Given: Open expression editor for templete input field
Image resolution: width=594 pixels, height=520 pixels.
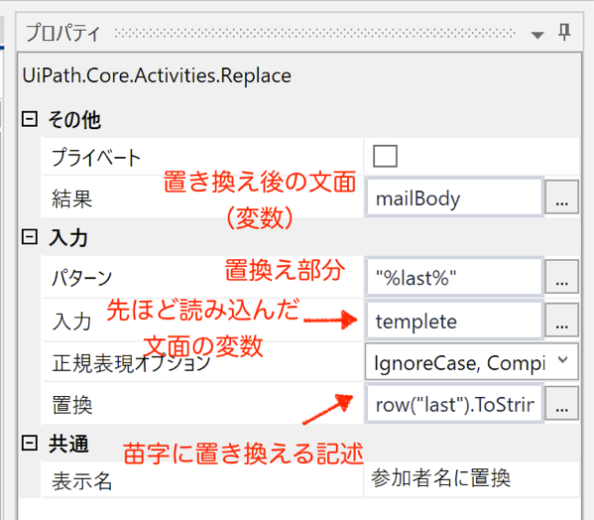Looking at the screenshot, I should coord(562,320).
